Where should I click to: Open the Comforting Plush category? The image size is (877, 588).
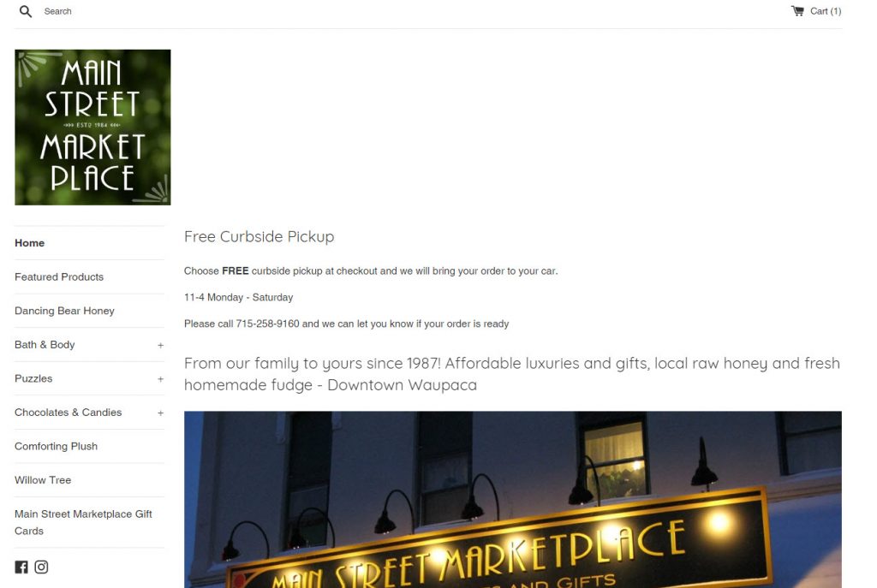tap(56, 447)
